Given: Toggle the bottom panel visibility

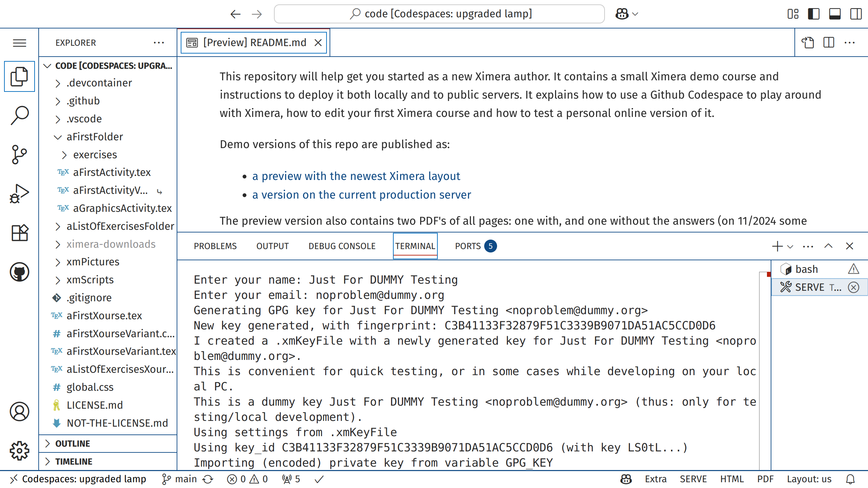Looking at the screenshot, I should (x=835, y=14).
